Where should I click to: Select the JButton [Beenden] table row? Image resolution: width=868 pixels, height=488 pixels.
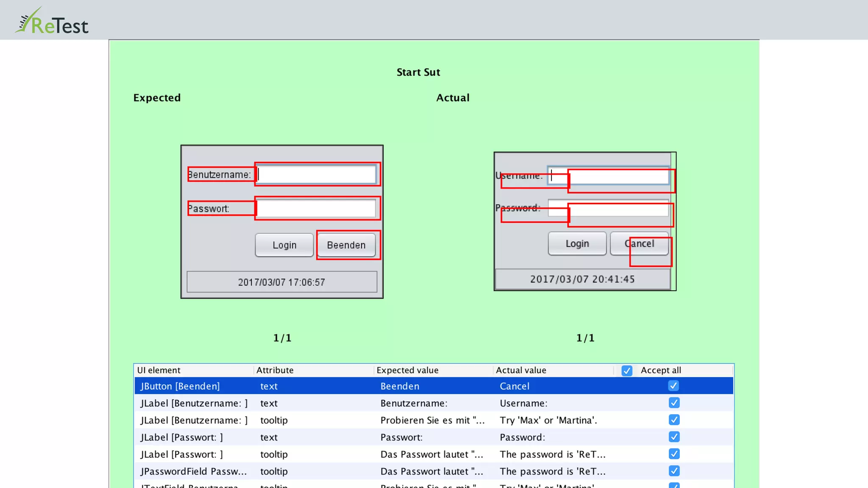pos(180,386)
